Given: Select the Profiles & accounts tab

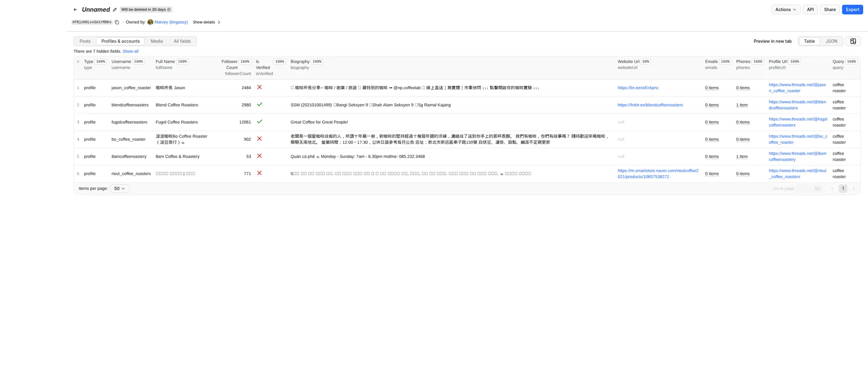Looking at the screenshot, I should point(121,41).
